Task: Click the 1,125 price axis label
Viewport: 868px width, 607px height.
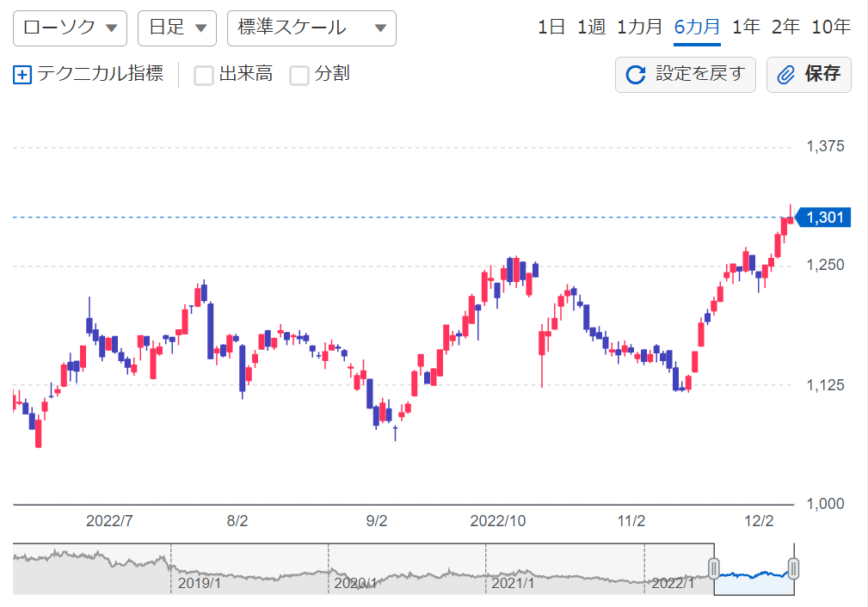Action: point(825,385)
